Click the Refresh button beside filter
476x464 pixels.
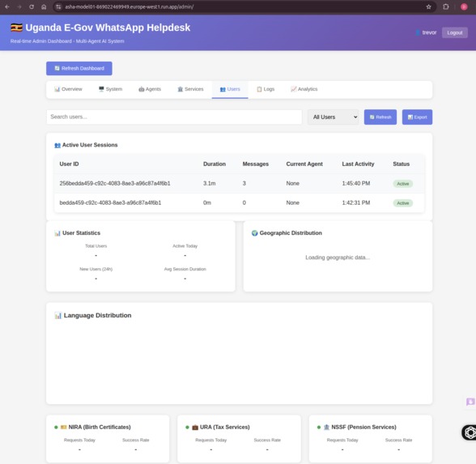pyautogui.click(x=380, y=117)
